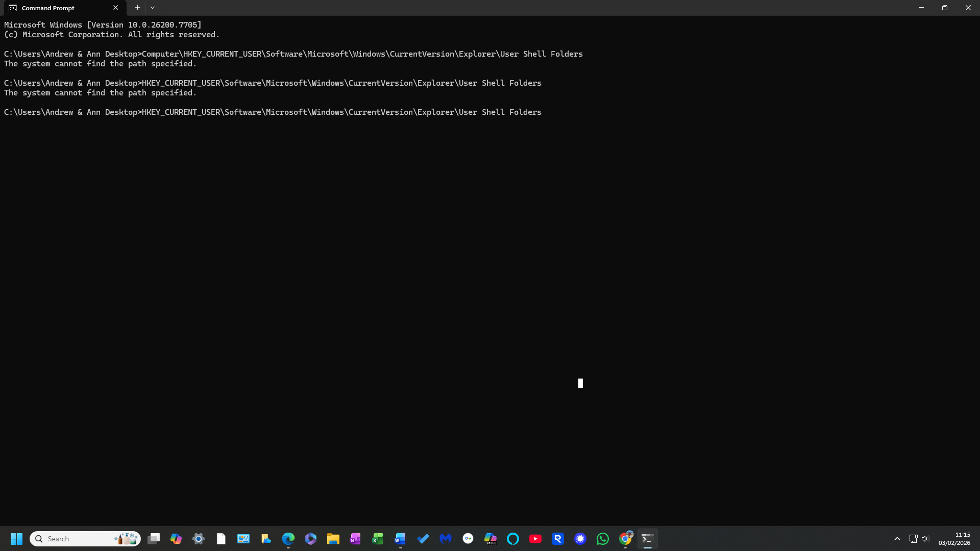
Task: Open the Windows Start menu
Action: click(16, 539)
